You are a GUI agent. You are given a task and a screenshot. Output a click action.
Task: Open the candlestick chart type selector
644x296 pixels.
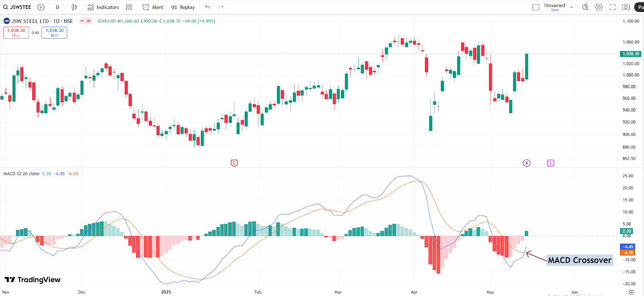(74, 7)
